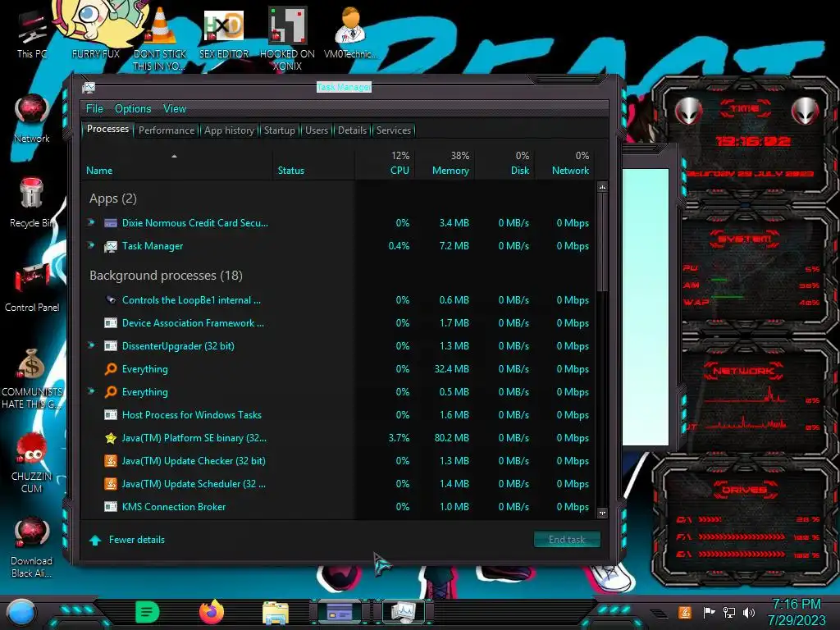
Task: Select the Everything process using 32.4 MB
Action: 338,368
